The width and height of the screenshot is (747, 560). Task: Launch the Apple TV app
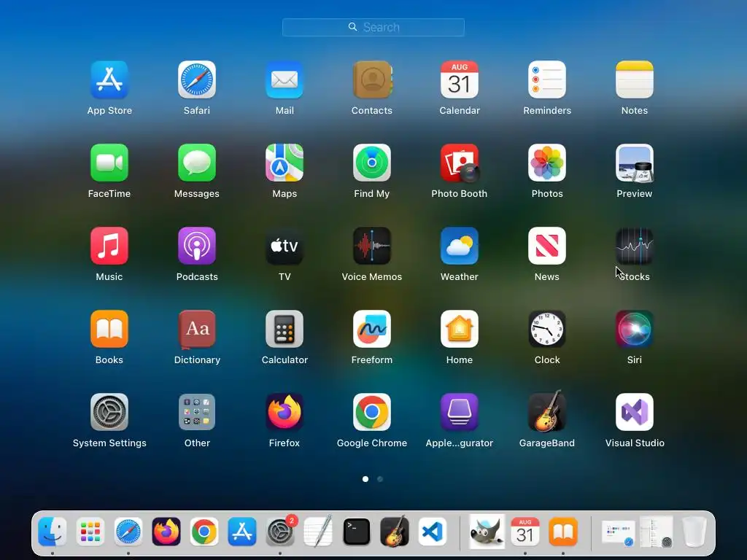pyautogui.click(x=285, y=246)
